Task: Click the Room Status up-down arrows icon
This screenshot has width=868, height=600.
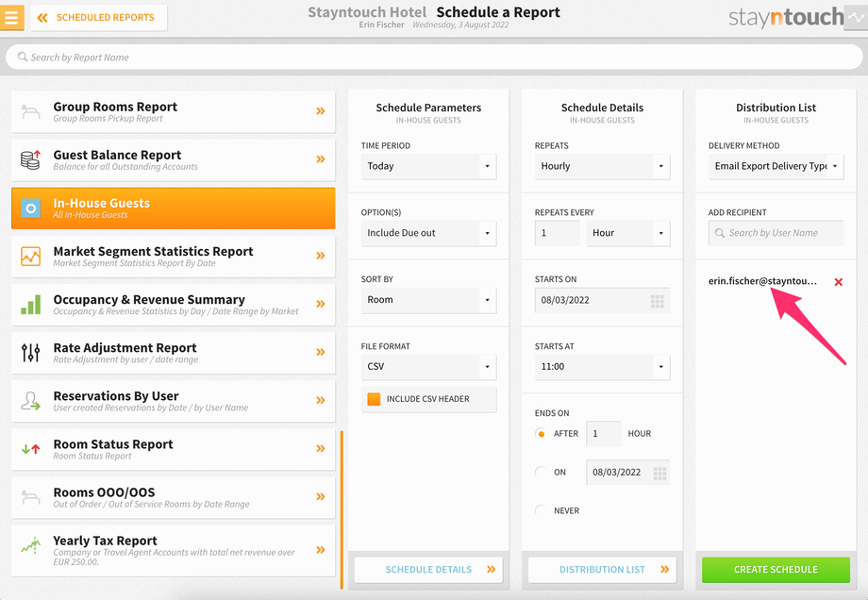Action: point(31,449)
